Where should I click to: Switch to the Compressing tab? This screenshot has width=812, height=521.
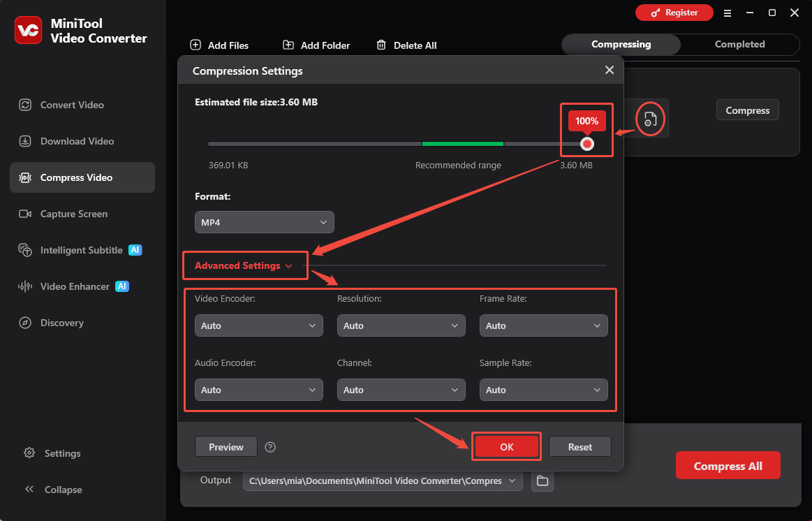621,45
